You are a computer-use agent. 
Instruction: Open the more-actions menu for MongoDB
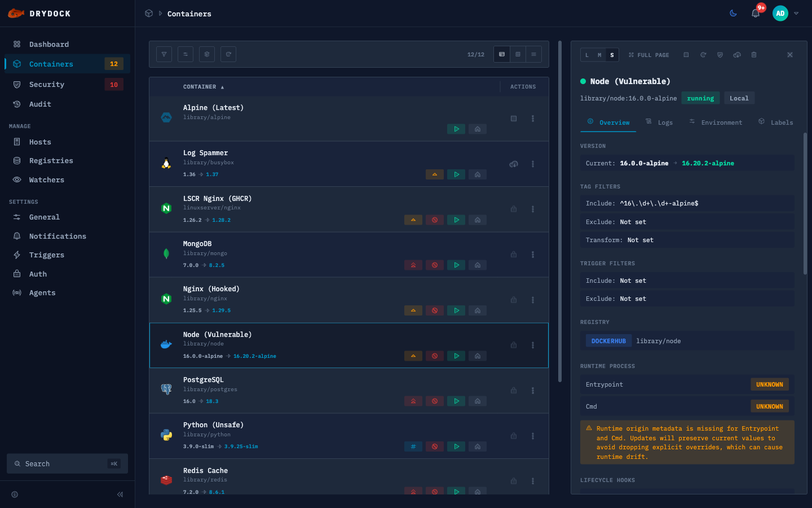click(533, 255)
